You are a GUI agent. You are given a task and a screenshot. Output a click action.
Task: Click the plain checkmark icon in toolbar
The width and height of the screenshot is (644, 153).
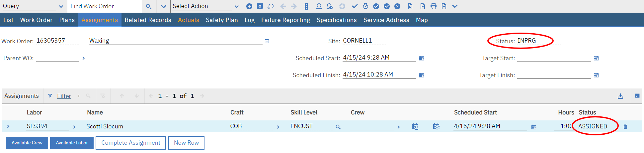(355, 6)
